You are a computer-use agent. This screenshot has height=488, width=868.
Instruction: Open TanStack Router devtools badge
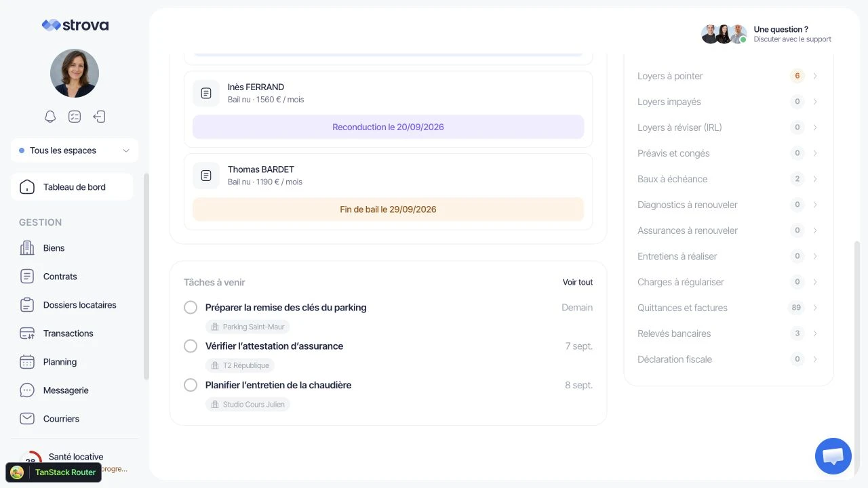coord(54,472)
